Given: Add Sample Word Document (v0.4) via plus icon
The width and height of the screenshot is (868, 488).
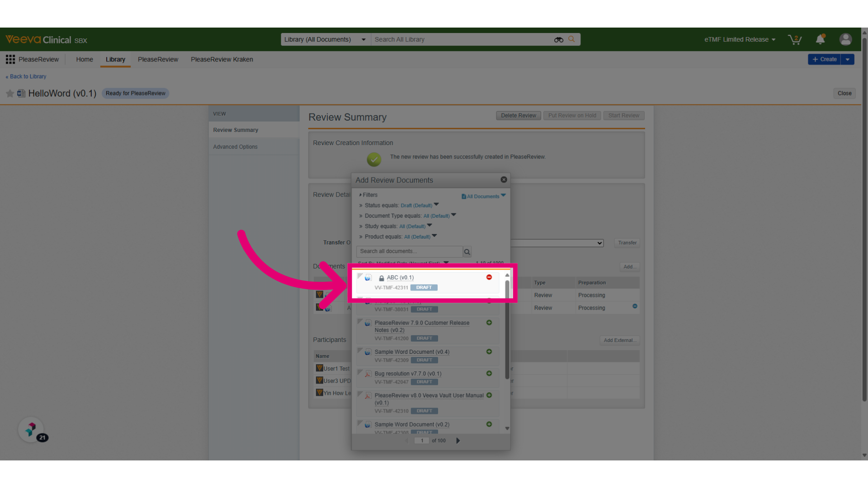Looking at the screenshot, I should click(489, 352).
